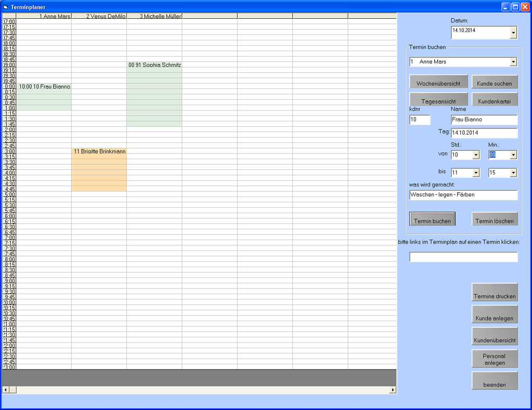The width and height of the screenshot is (532, 410).
Task: Print appointments via Termine drucken
Action: click(495, 293)
